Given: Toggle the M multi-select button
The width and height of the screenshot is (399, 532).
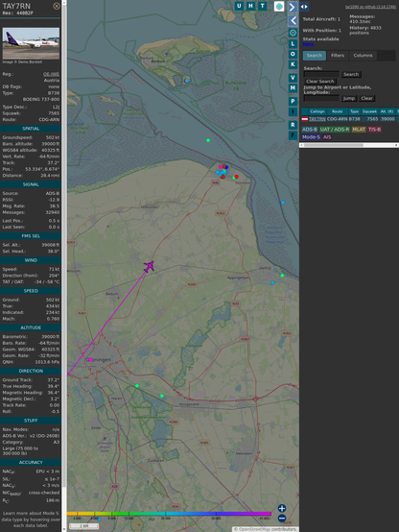Looking at the screenshot, I should pos(293,88).
